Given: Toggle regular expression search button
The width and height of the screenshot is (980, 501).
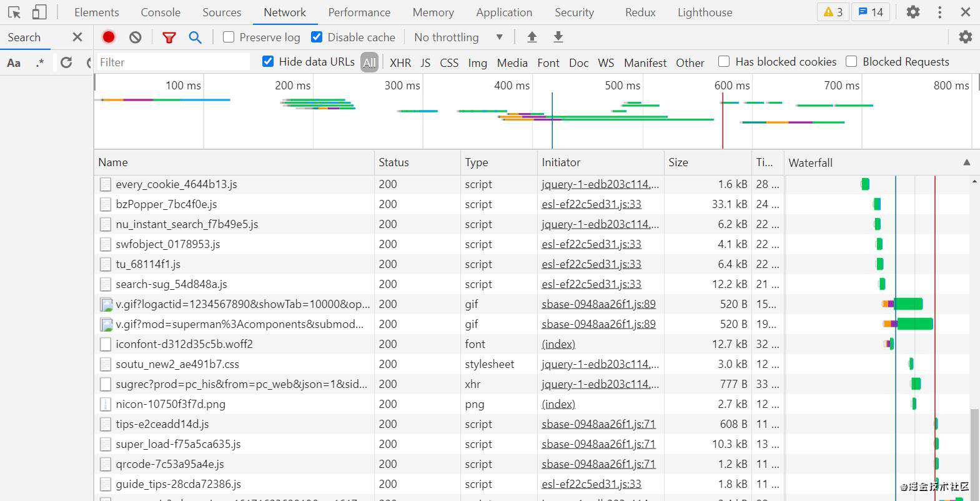Looking at the screenshot, I should coord(40,62).
